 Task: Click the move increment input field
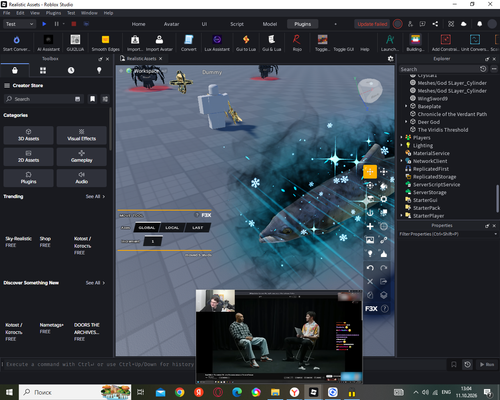pyautogui.click(x=153, y=241)
